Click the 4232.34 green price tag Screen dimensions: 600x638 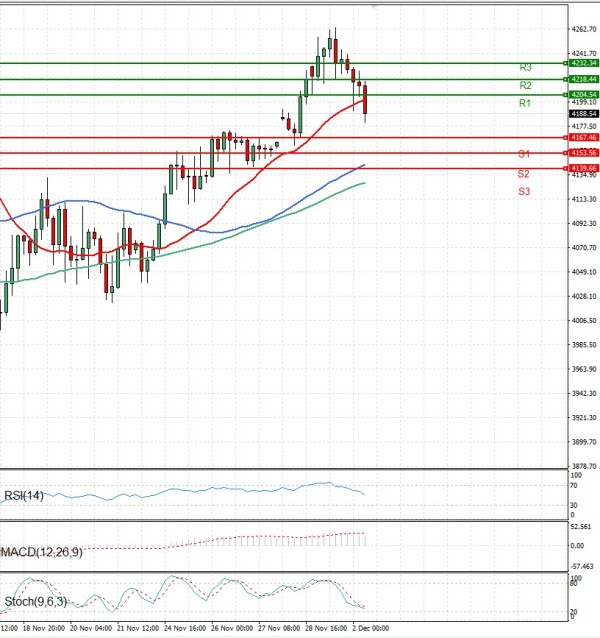pyautogui.click(x=584, y=63)
